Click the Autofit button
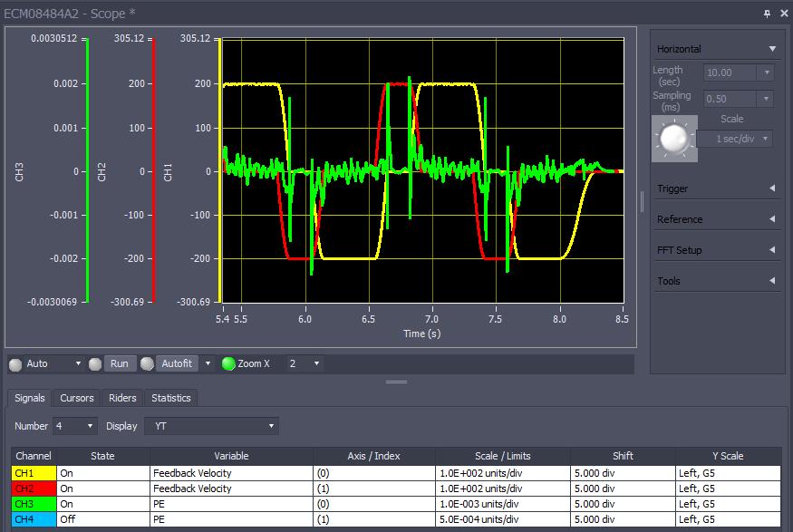Image resolution: width=793 pixels, height=532 pixels. (176, 363)
